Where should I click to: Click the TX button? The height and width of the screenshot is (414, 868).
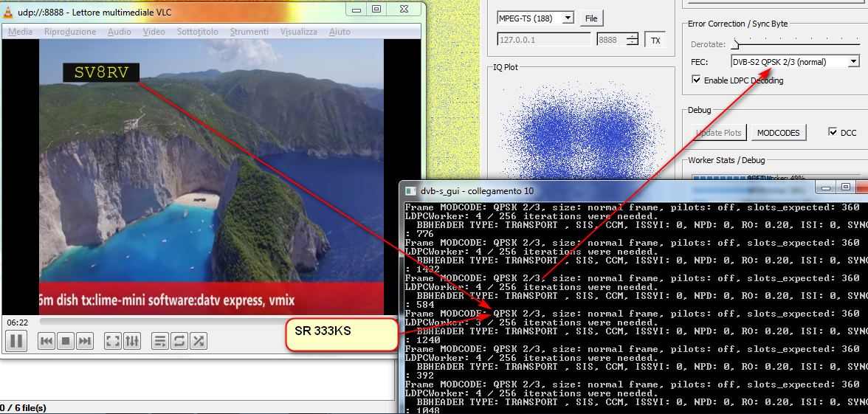point(655,41)
